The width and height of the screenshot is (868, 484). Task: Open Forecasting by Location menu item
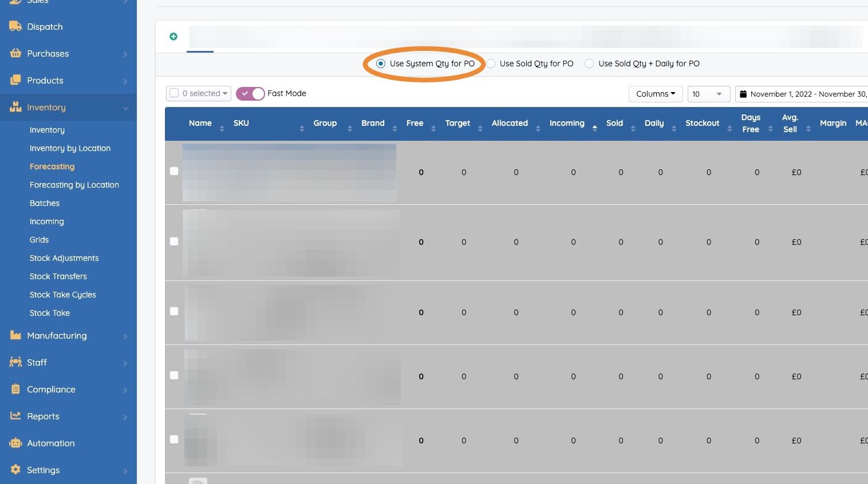tap(74, 185)
